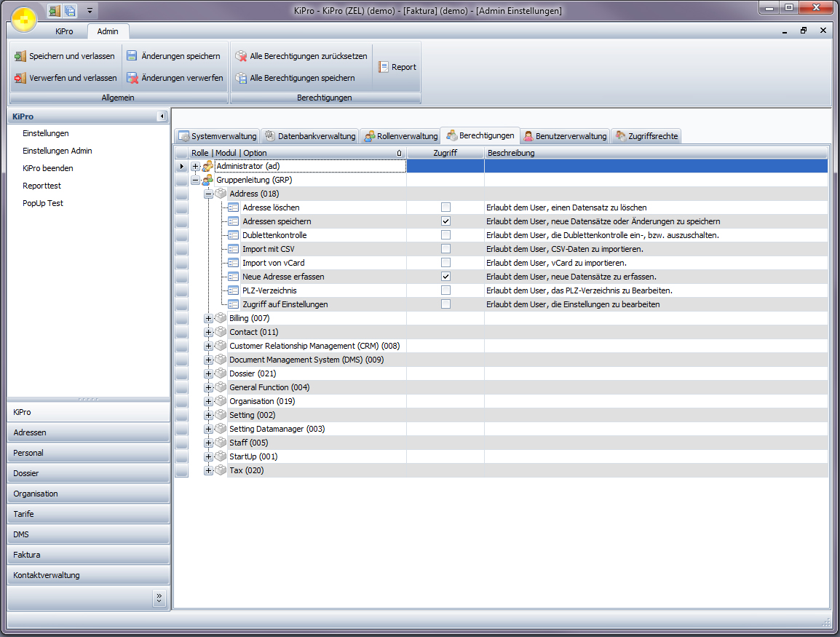Viewport: 840px width, 637px height.
Task: Open Einstellungen Admin in the sidebar
Action: (x=57, y=151)
